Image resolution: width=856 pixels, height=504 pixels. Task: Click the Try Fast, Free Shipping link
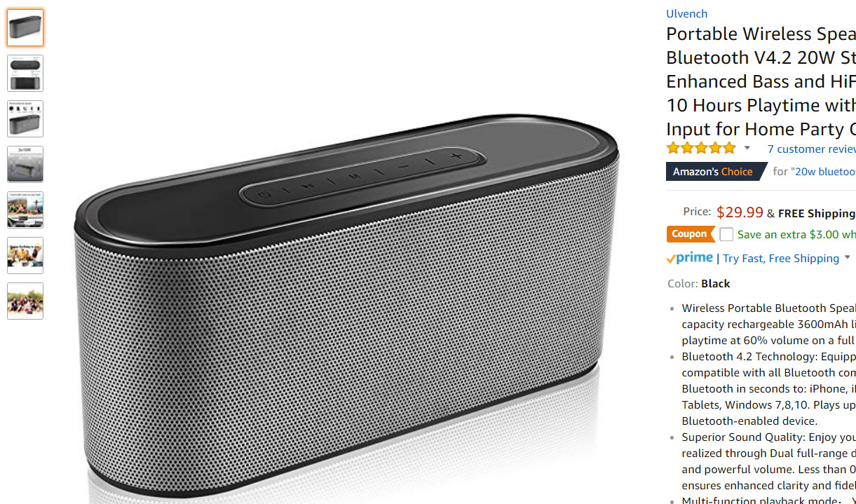[780, 259]
